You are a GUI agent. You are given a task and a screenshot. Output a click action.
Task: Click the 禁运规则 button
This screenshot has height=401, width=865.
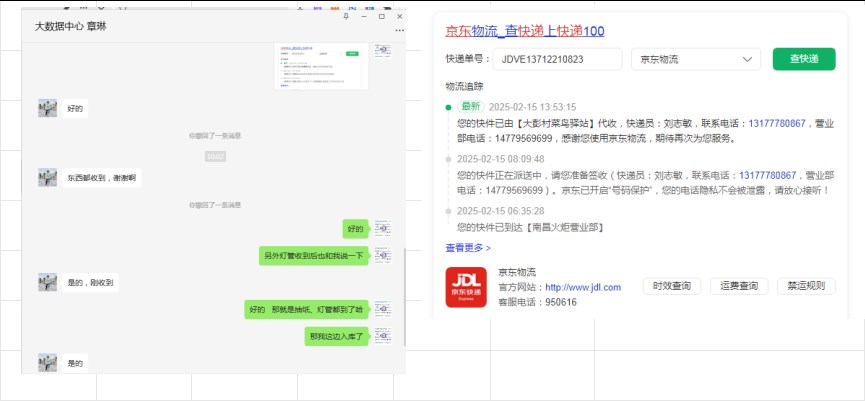point(806,286)
